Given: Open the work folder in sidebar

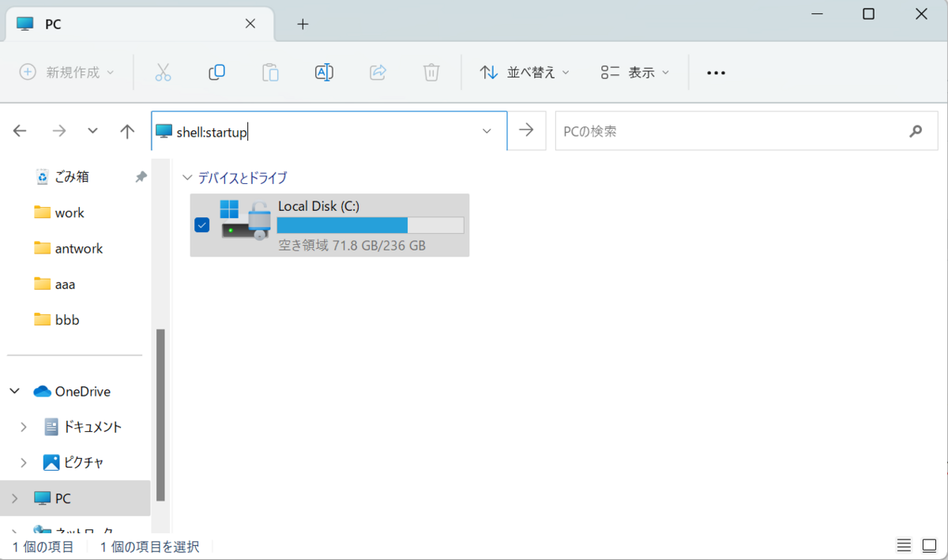Looking at the screenshot, I should [70, 212].
